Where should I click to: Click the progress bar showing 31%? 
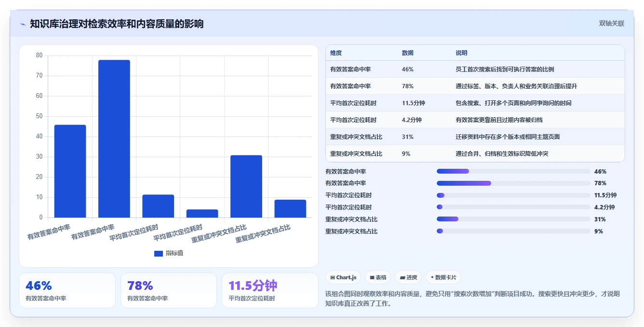point(513,219)
